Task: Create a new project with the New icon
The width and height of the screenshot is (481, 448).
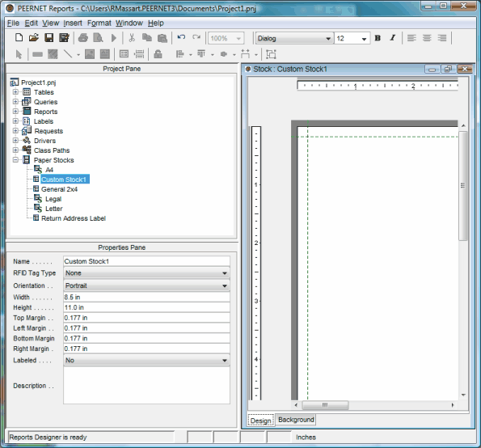Action: pos(19,38)
